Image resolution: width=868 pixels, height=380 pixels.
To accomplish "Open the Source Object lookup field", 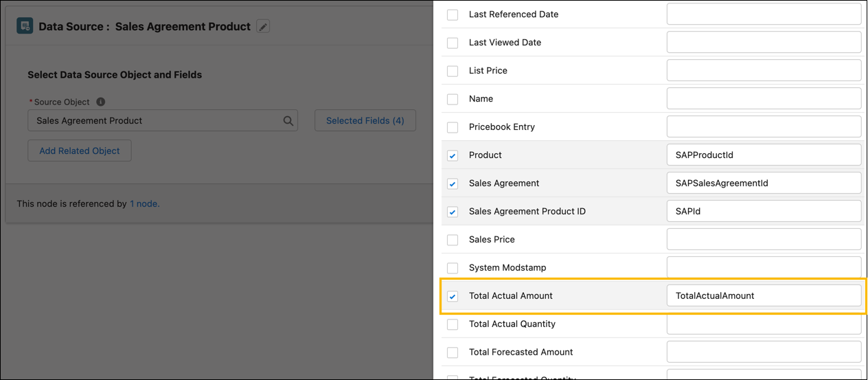I will click(163, 121).
